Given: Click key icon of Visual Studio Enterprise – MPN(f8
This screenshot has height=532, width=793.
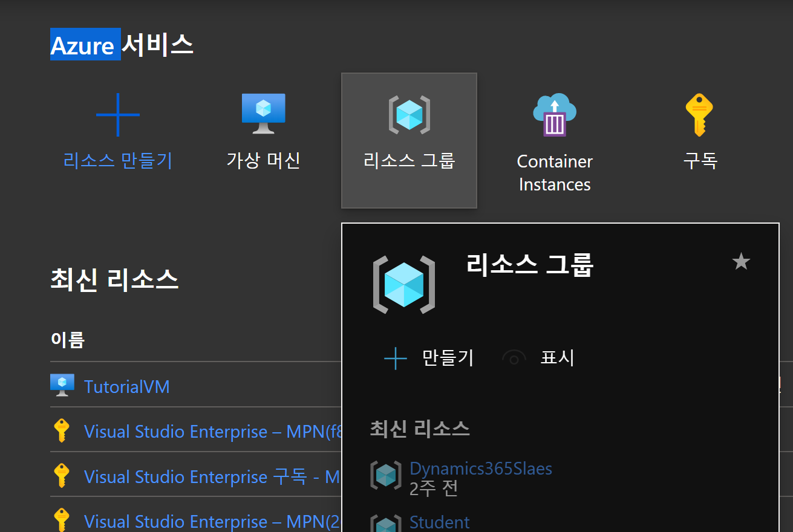Looking at the screenshot, I should 61,431.
